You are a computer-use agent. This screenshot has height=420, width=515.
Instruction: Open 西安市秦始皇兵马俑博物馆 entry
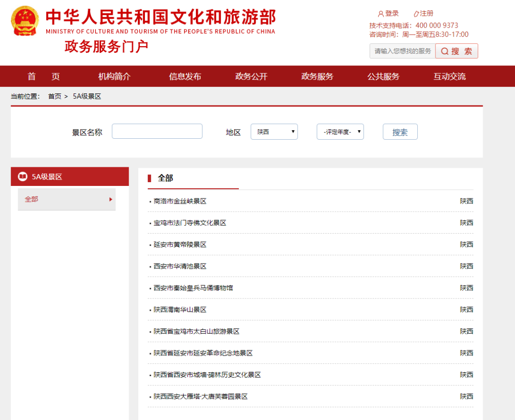(x=193, y=288)
